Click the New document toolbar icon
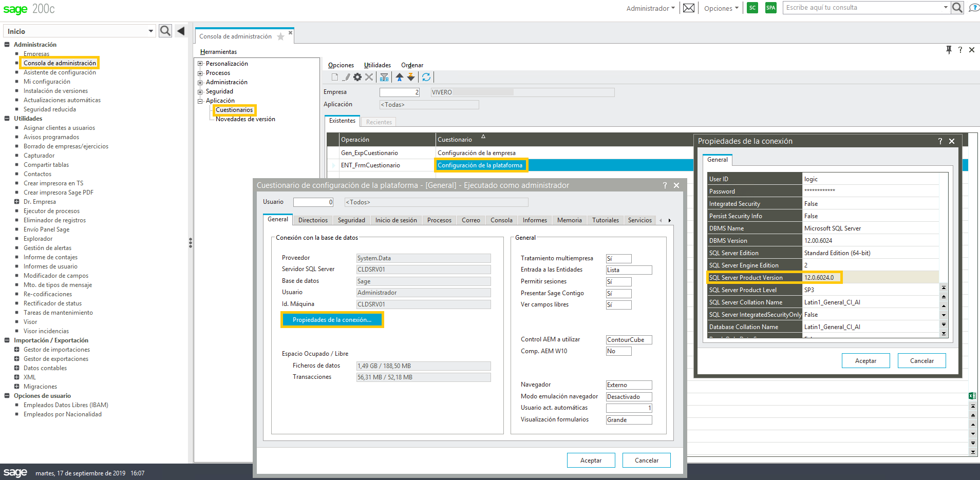The image size is (980, 480). pyautogui.click(x=335, y=77)
